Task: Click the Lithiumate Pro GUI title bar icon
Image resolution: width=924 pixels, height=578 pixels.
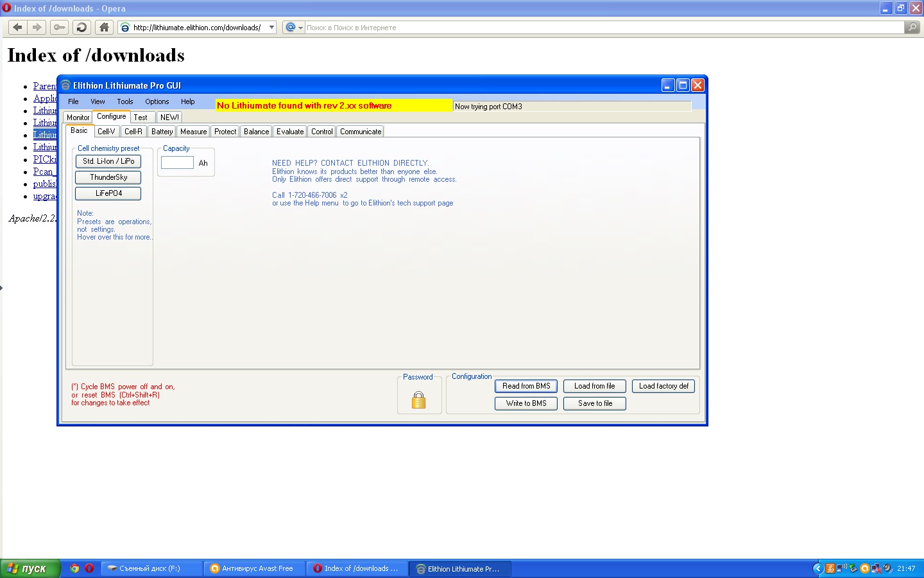Action: (65, 85)
